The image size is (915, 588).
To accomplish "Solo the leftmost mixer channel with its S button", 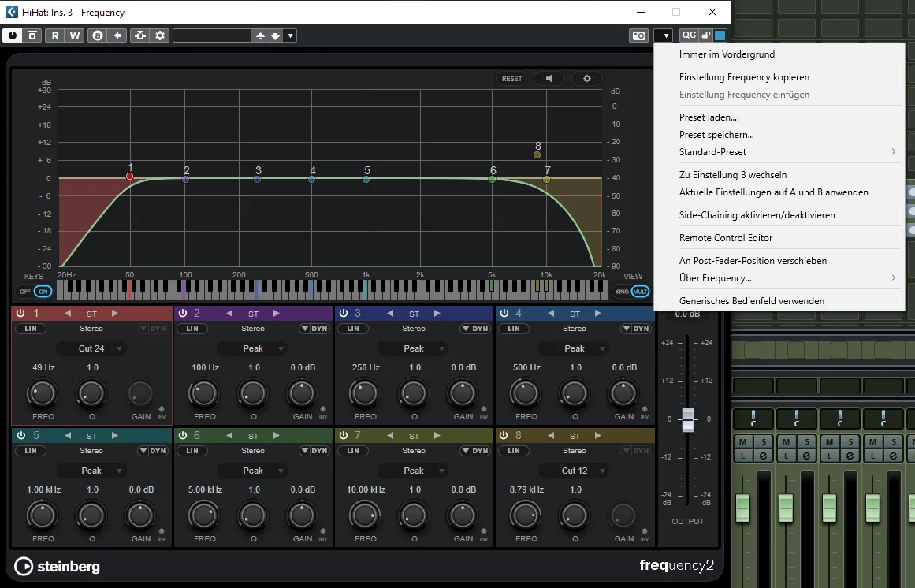I will [x=763, y=441].
